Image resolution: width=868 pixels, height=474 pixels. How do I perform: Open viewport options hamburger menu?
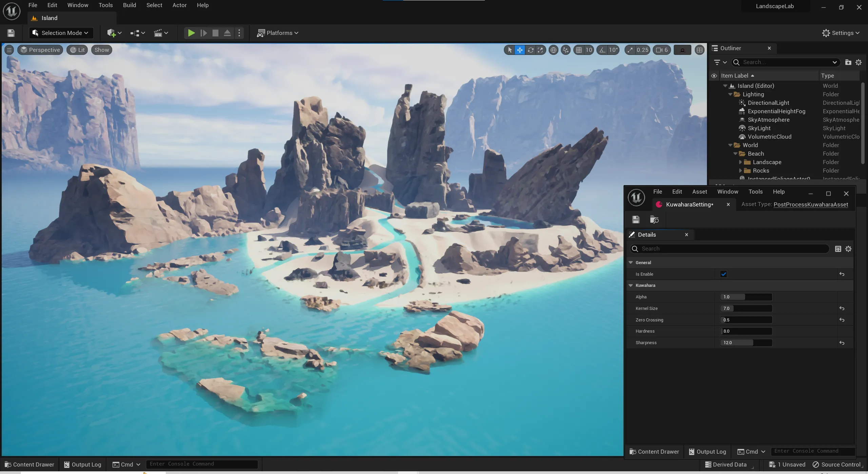coord(9,50)
